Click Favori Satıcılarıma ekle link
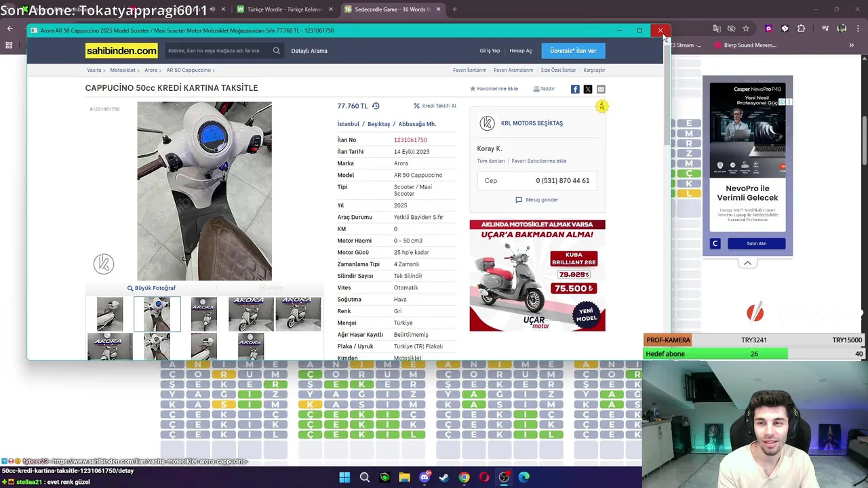 539,161
